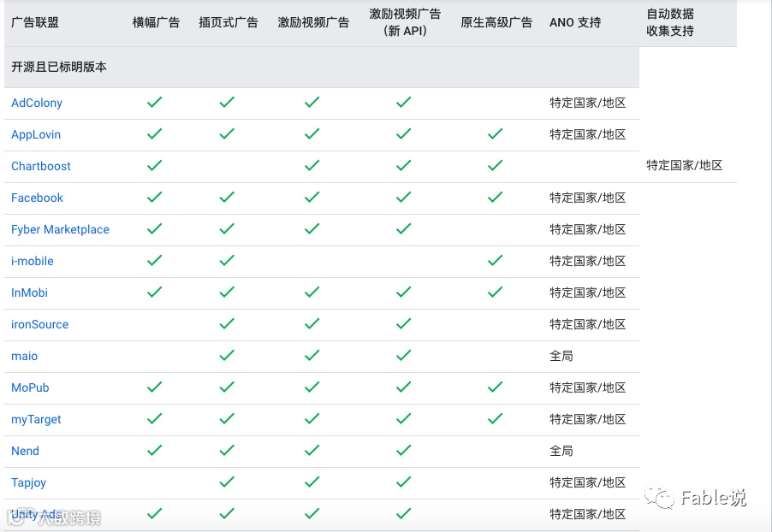Click Unity Ads' 横幅广告 checkmark
772x532 pixels.
pos(155,514)
